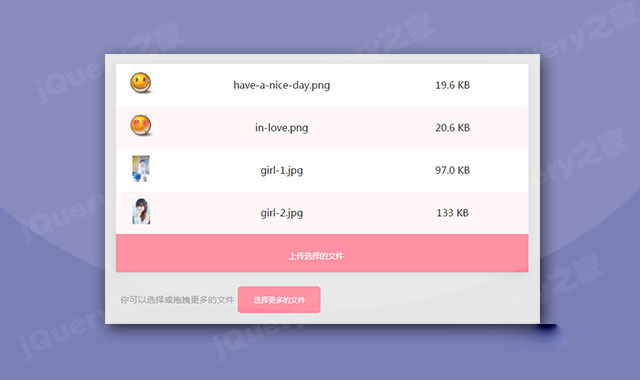Select the have-a-nice-day.png file name
640x380 pixels.
282,85
